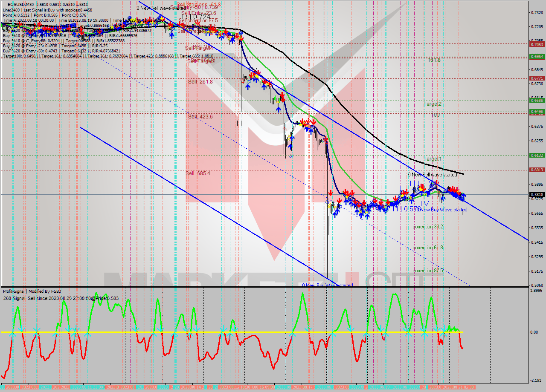Click the 0.7320 price axis value
Screen dimensions: 546x392
point(537,12)
